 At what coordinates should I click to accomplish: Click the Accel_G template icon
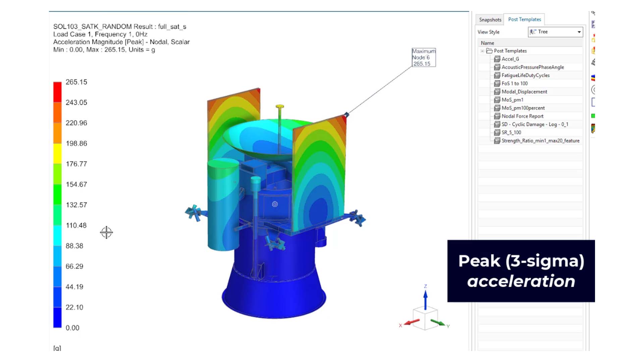coord(497,59)
